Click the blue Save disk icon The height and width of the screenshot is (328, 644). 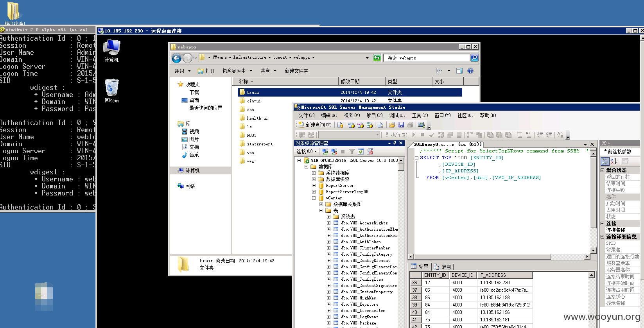[x=401, y=125]
